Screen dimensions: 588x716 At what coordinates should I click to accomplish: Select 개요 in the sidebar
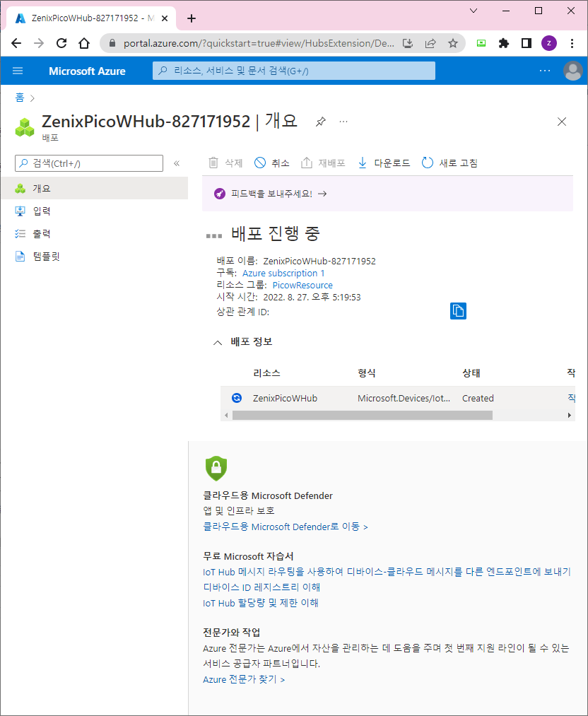click(94, 188)
